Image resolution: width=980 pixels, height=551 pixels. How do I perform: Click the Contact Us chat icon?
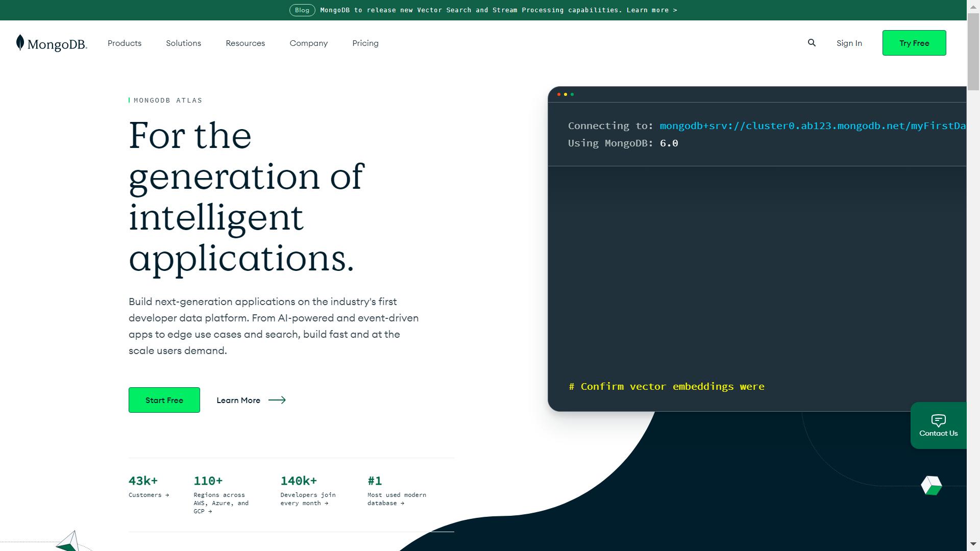coord(939,425)
